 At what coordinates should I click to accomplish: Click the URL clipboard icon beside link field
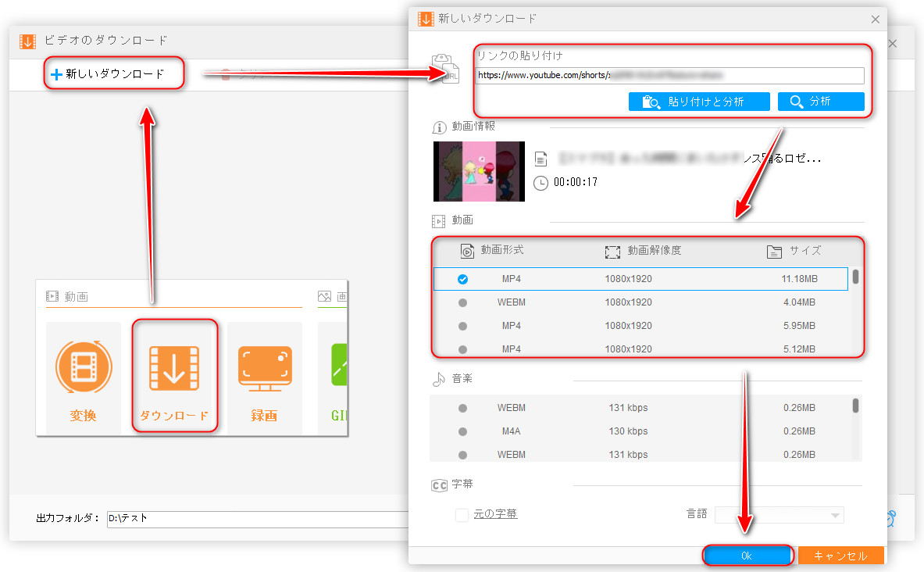coord(446,68)
